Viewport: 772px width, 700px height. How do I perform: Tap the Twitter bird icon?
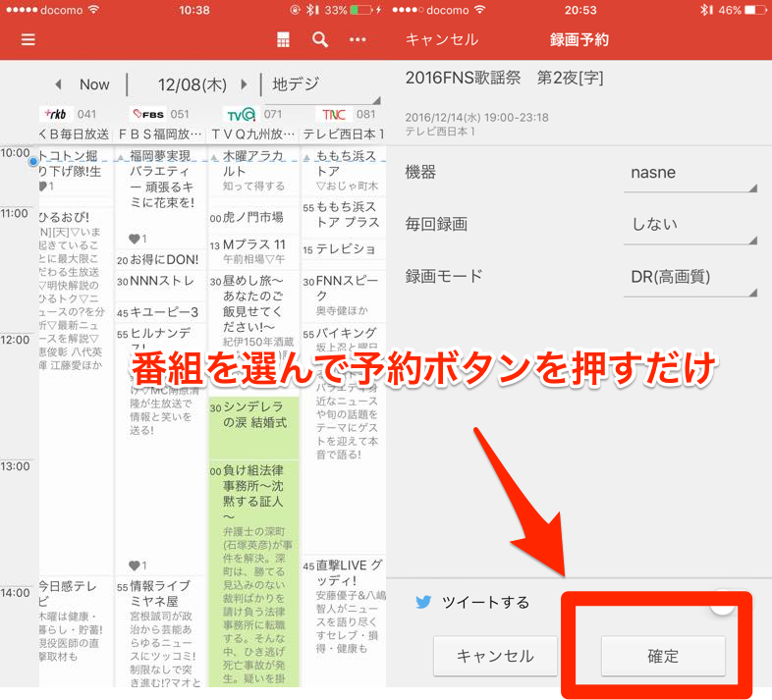click(x=423, y=602)
